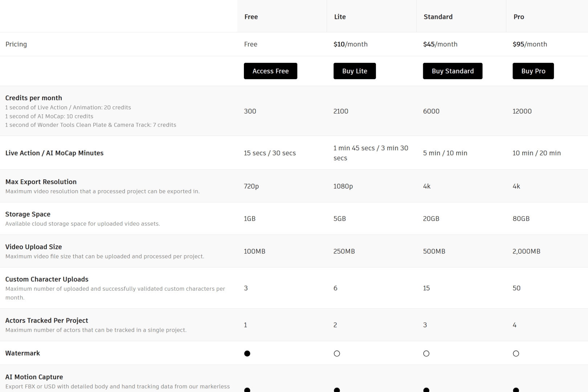Click the AI Motion Capture dot under Free
588x392 pixels.
247,389
